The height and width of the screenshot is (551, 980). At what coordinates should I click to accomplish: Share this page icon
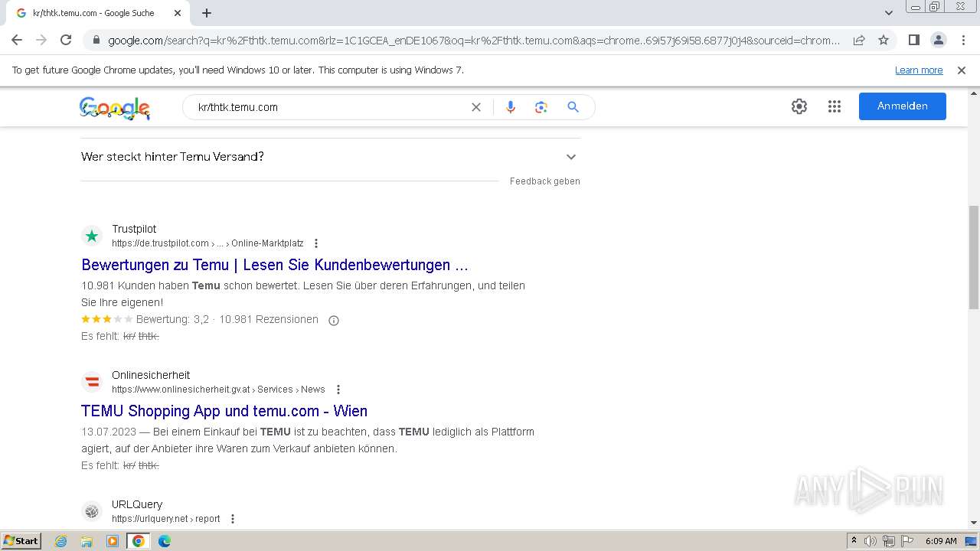[859, 40]
